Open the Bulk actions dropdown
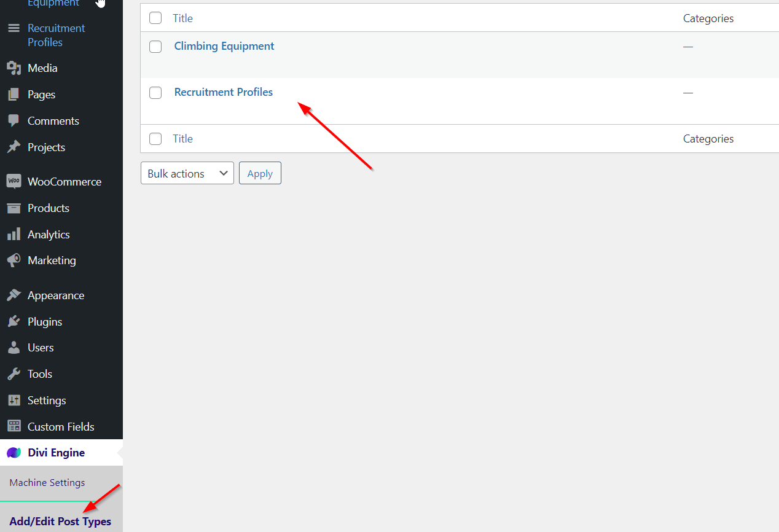This screenshot has height=532, width=779. 187,174
